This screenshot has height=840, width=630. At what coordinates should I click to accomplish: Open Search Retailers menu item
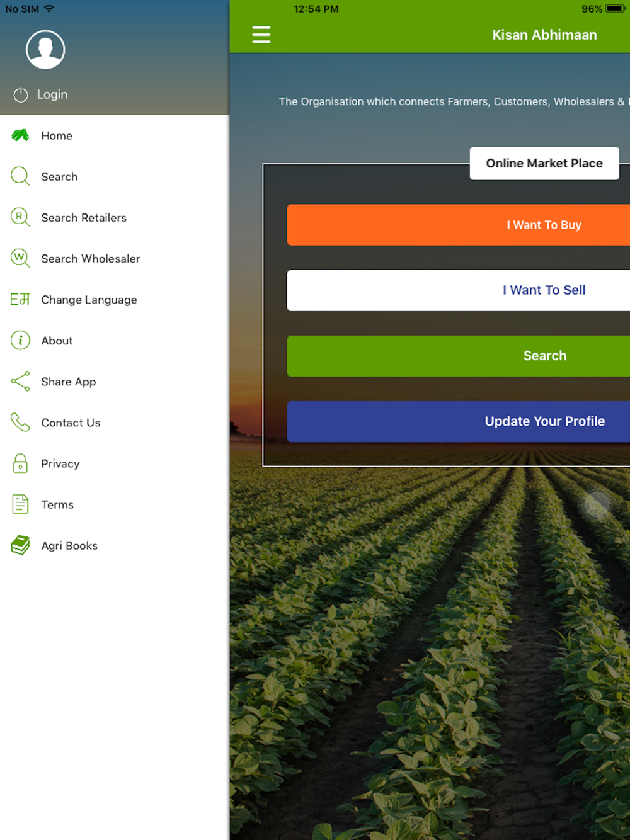tap(115, 217)
